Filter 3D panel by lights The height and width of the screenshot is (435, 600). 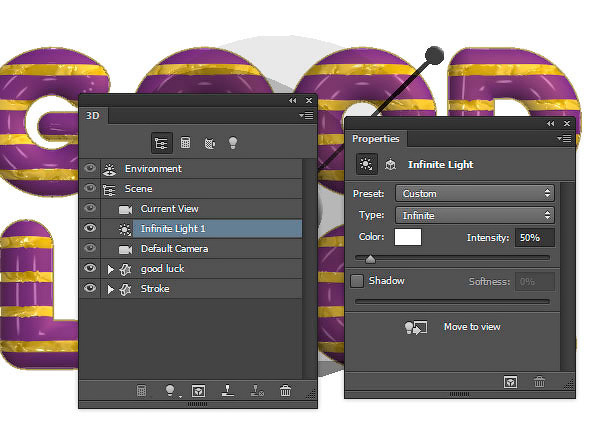point(233,143)
